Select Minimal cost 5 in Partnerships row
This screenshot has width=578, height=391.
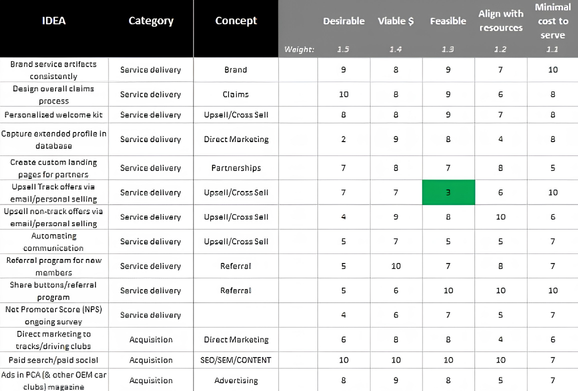point(553,168)
